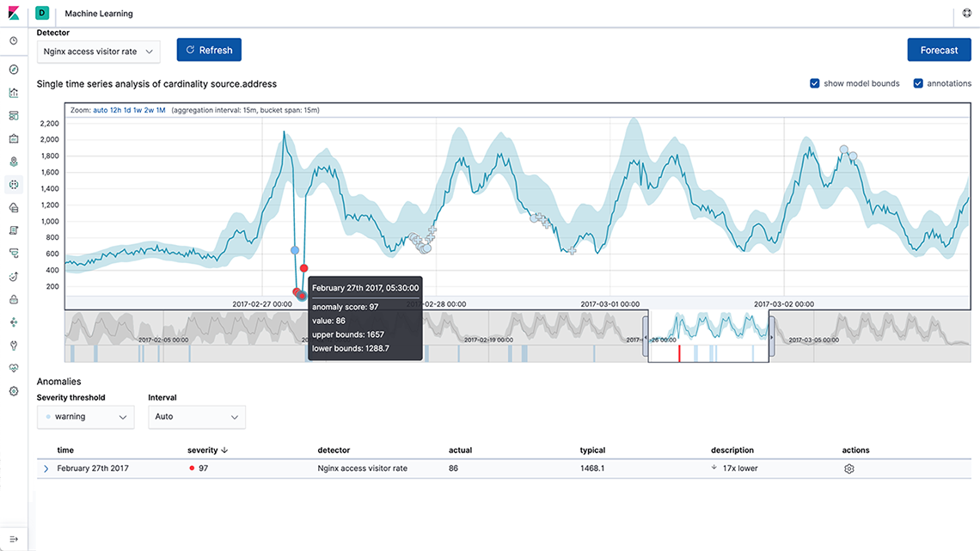Toggle the show model bounds checkbox
The image size is (980, 551).
(815, 83)
